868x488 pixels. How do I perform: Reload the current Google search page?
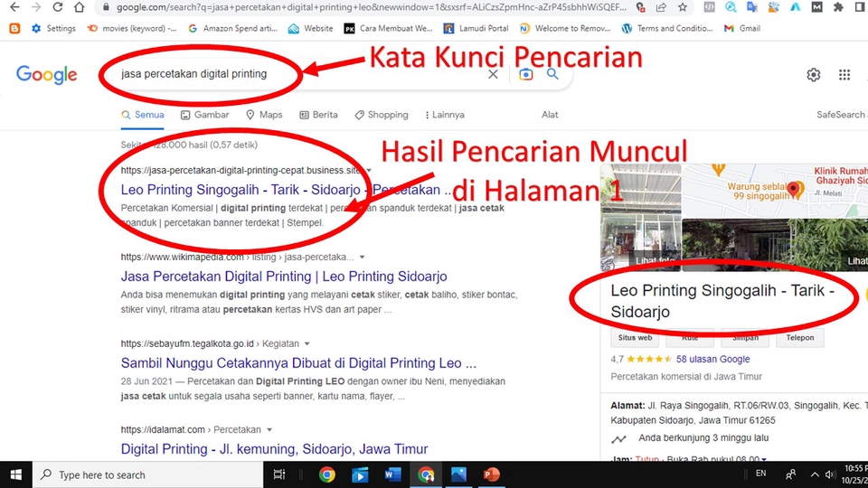click(x=58, y=7)
